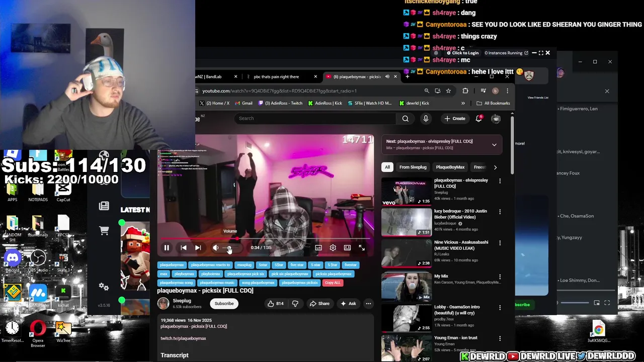The width and height of the screenshot is (644, 362).
Task: Mute the video with speaker icon
Action: [215, 248]
